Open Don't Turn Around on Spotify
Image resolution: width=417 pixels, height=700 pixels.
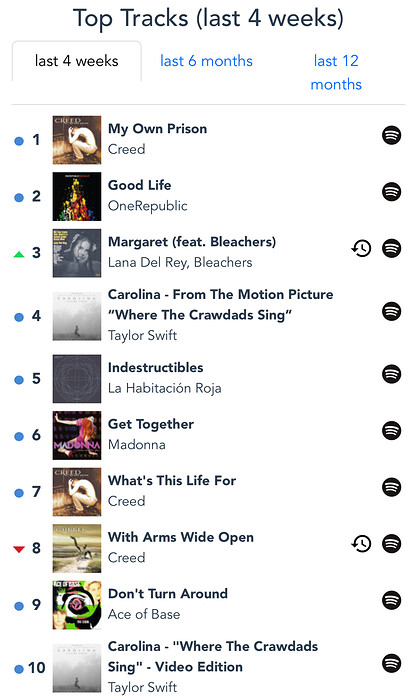coord(391,600)
